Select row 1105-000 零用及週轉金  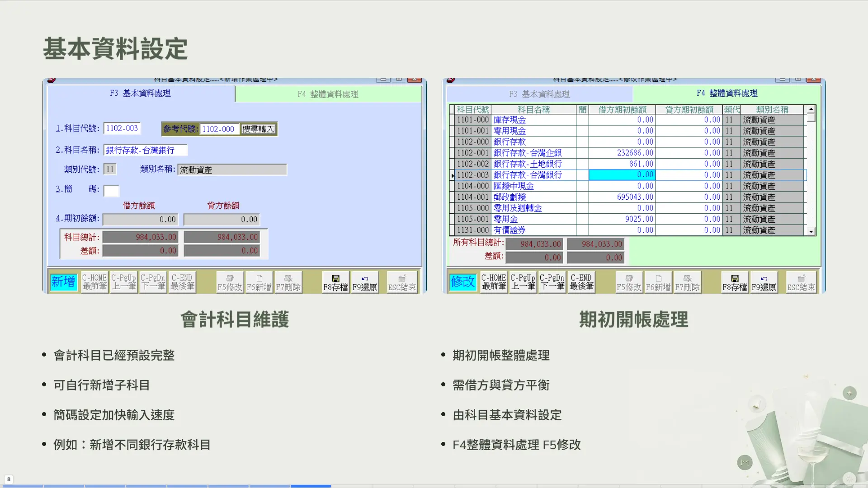(x=628, y=208)
